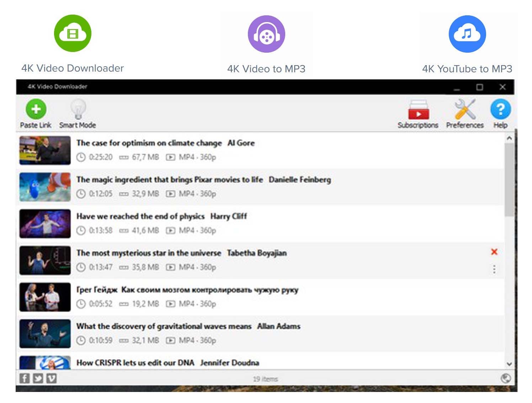This screenshot has width=532, height=403.
Task: Maximize the 4K Video Downloader window
Action: tap(480, 87)
